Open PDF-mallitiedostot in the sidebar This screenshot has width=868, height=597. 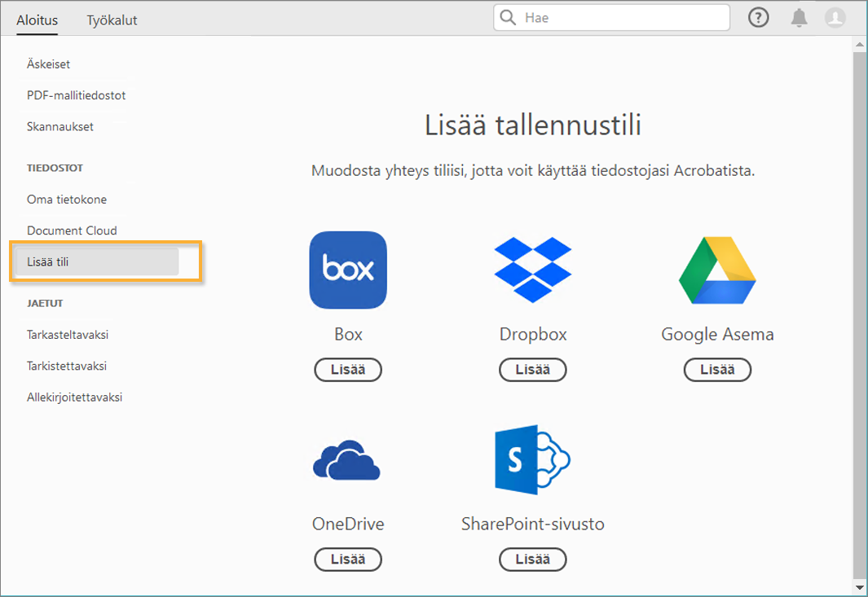[77, 95]
